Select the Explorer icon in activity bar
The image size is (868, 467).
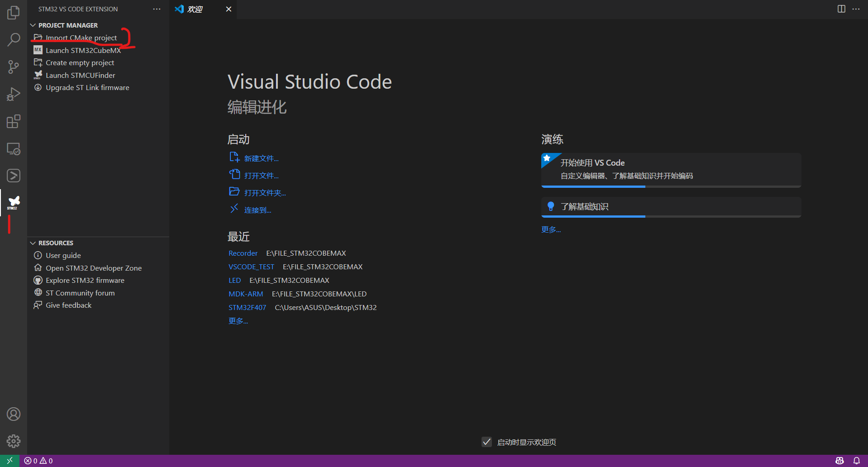13,13
